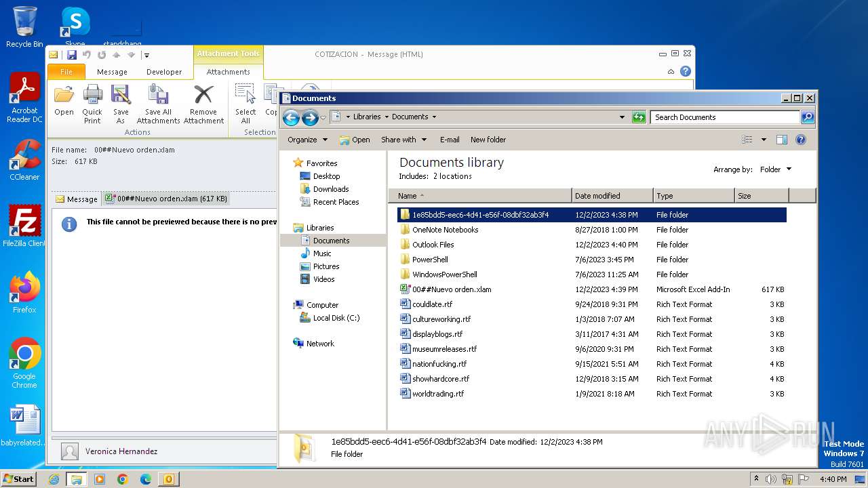Switch to the Message body tab
This screenshot has width=868, height=488.
(x=76, y=199)
